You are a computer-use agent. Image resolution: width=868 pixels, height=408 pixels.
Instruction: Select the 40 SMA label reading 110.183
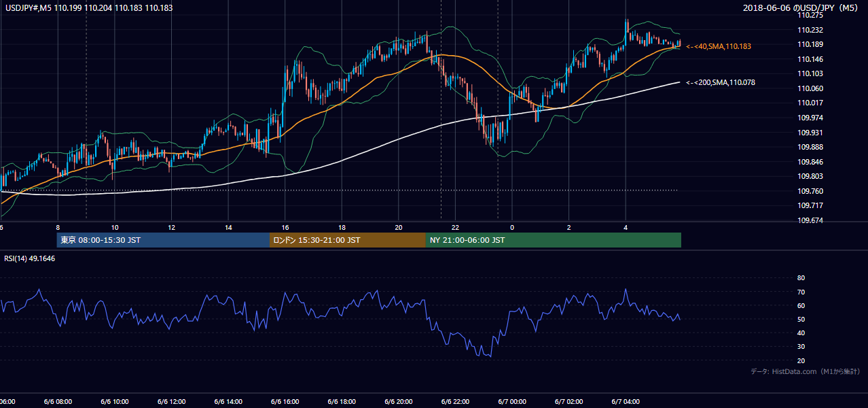pyautogui.click(x=719, y=46)
